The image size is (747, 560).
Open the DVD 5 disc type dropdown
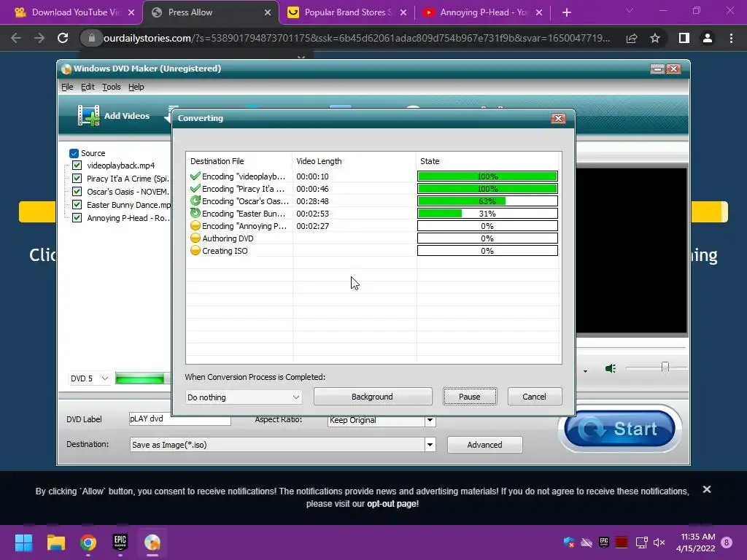tap(90, 378)
